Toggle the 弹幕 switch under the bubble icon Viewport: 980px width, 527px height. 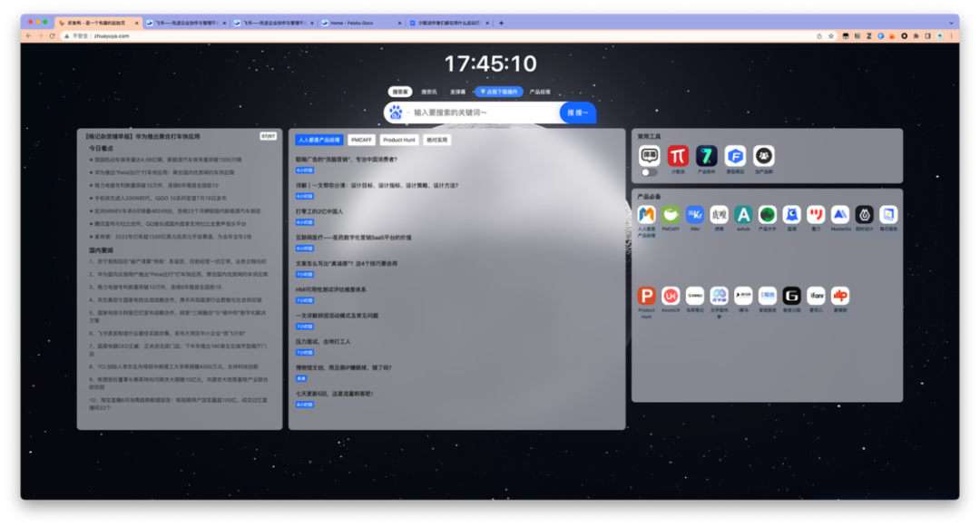point(650,172)
